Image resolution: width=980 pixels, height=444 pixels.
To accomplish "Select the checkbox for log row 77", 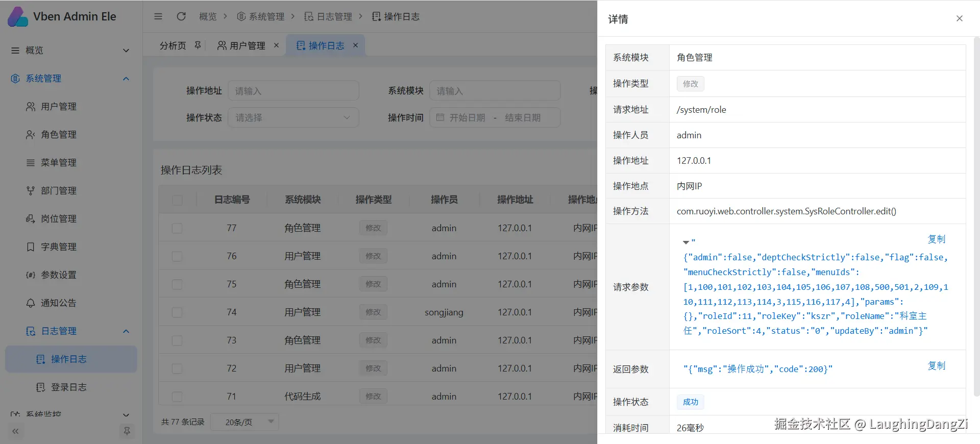I will (177, 228).
